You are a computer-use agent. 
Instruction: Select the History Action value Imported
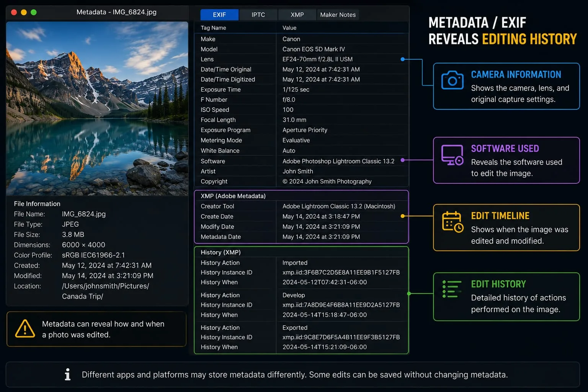(x=295, y=263)
